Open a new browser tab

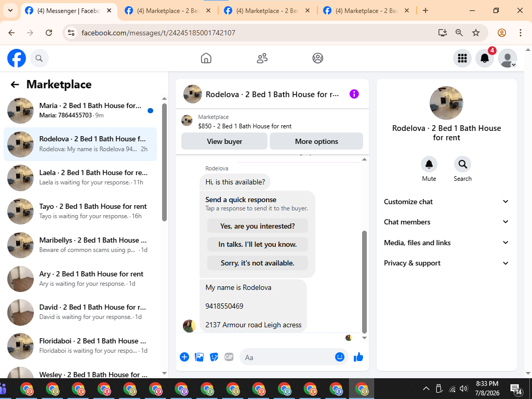[425, 10]
